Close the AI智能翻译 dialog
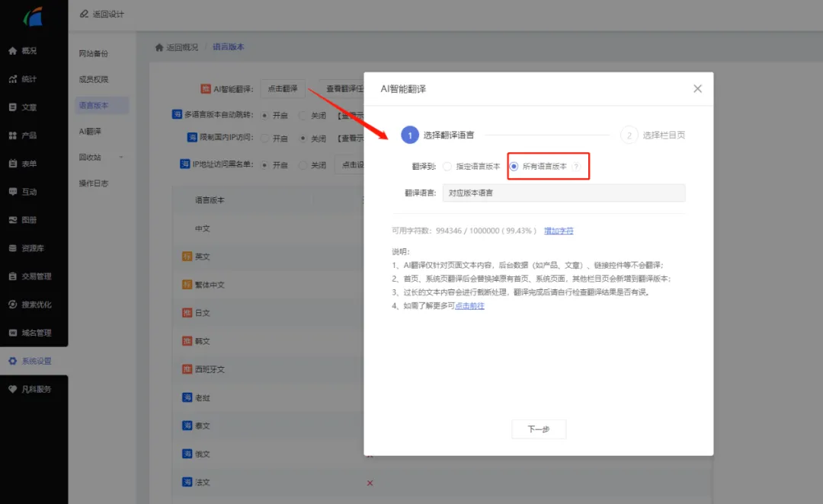823x504 pixels. (697, 88)
